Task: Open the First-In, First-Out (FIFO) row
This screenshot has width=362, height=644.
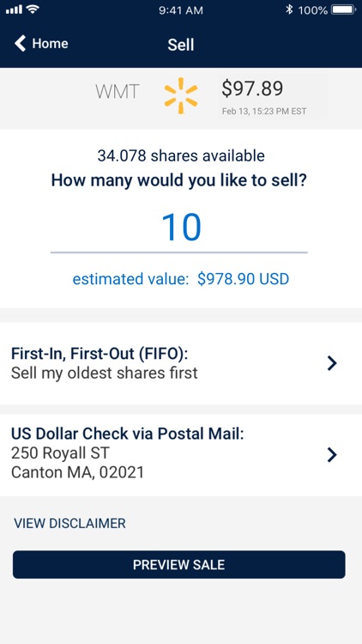Action: [x=181, y=363]
